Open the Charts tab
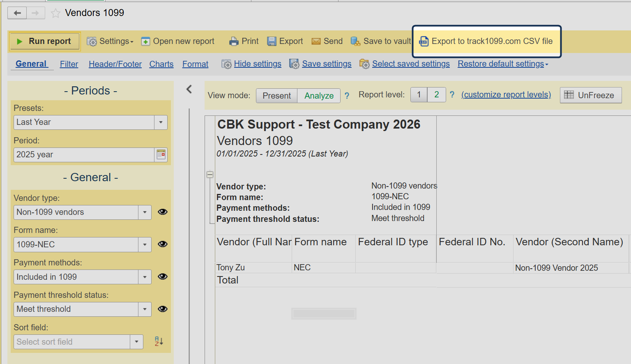The image size is (631, 364). (161, 64)
